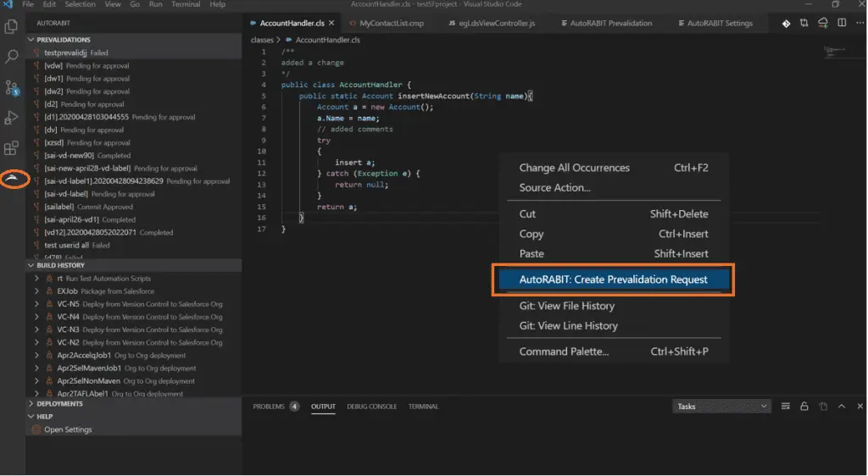
Task: Open the Run and Debug view
Action: (x=11, y=118)
